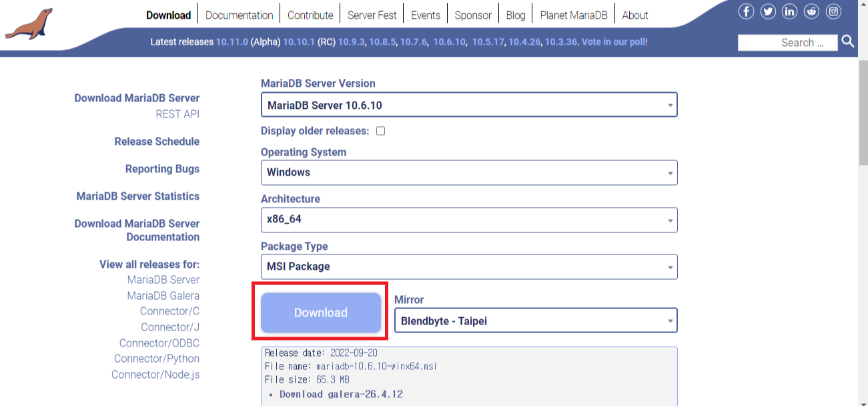
Task: Open the Sponsor menu item
Action: [473, 15]
